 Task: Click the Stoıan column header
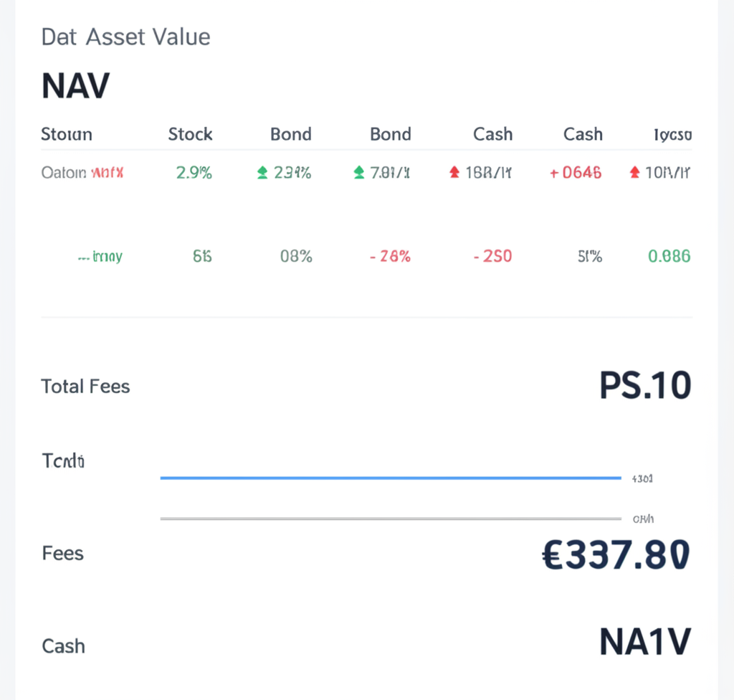(67, 134)
